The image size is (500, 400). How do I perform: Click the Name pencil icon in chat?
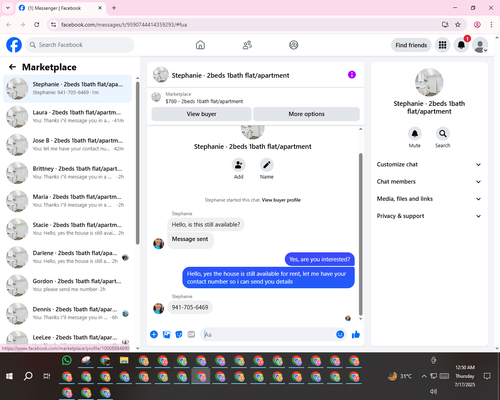pyautogui.click(x=267, y=165)
